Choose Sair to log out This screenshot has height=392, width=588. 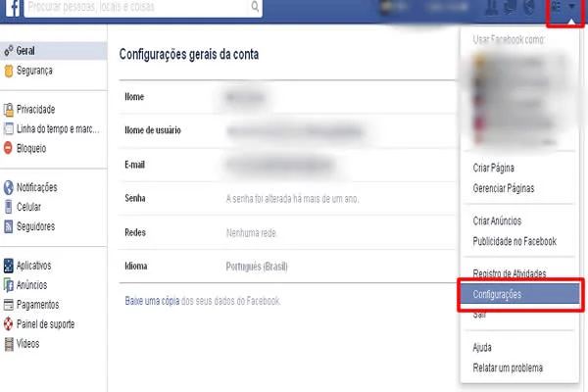point(479,315)
